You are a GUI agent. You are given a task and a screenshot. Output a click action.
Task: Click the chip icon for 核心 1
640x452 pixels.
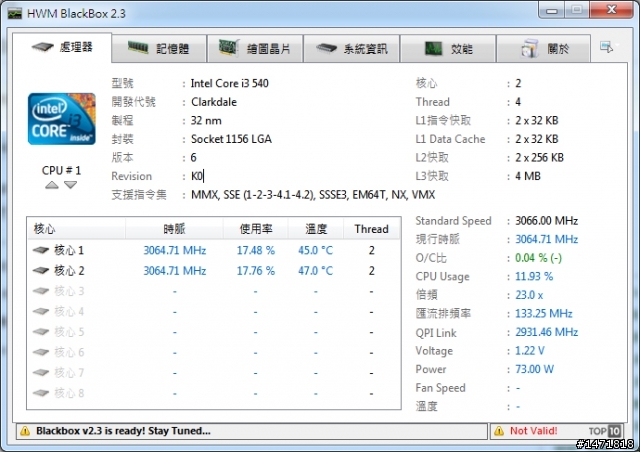[x=41, y=250]
